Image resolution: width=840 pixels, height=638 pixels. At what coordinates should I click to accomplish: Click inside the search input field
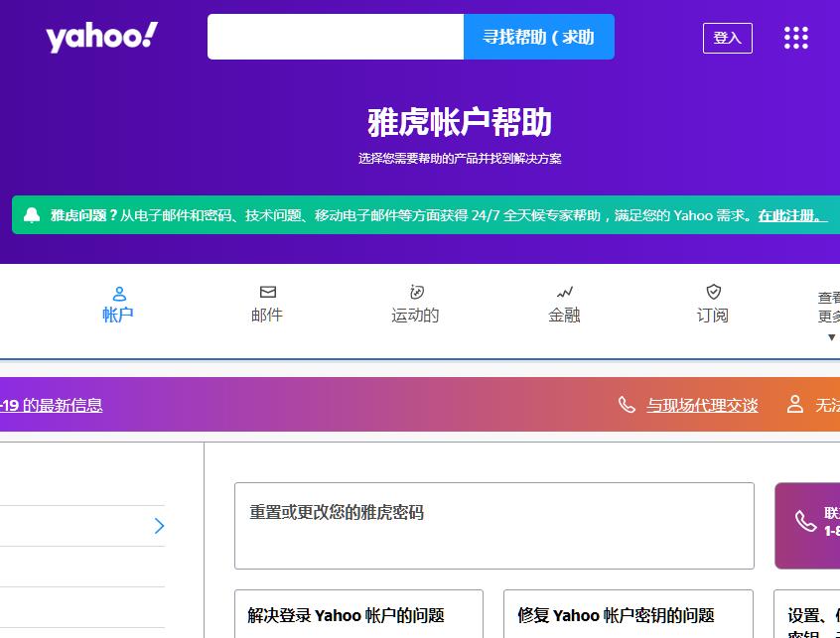(x=335, y=37)
